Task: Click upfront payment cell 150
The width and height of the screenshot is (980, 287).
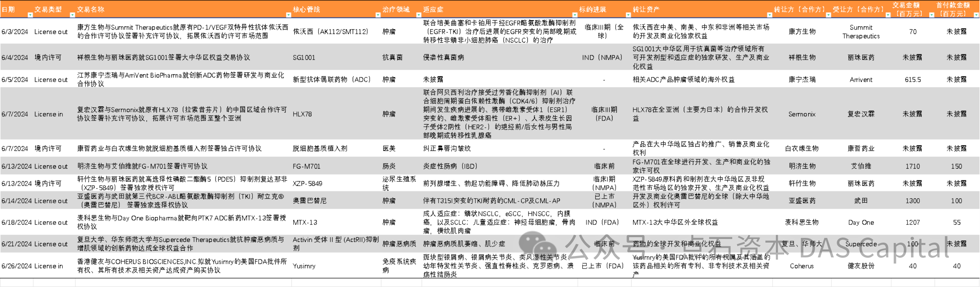Action: (957, 166)
